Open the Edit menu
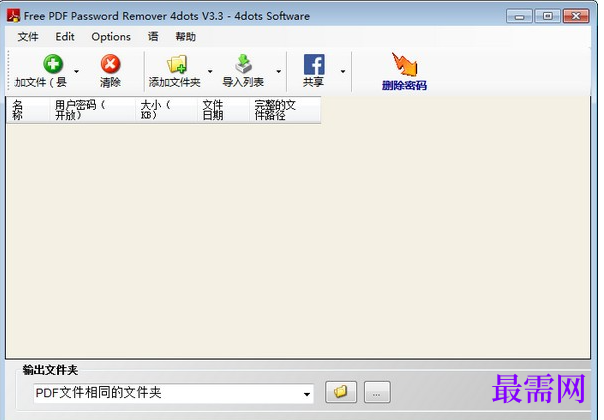This screenshot has width=604, height=420. coord(65,37)
